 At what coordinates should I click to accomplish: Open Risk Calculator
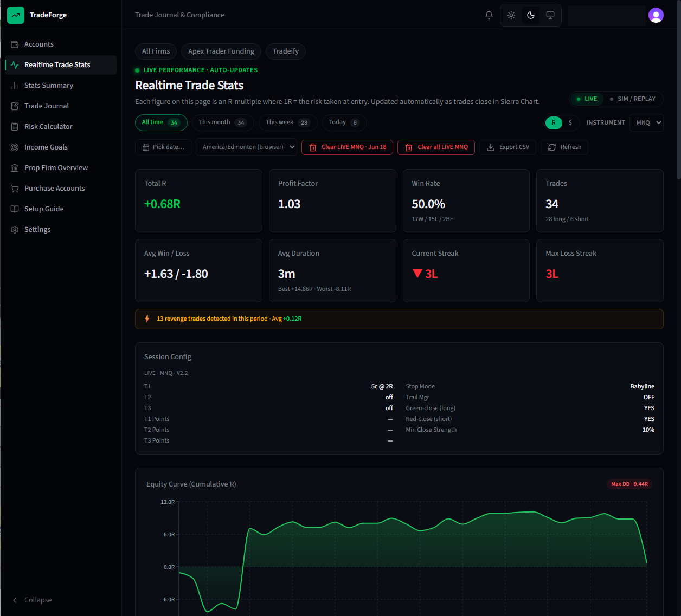(61, 127)
